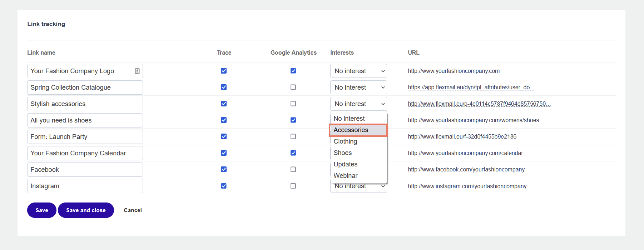Viewport: 644px width, 250px height.
Task: Open Interests dropdown for Your Fashion Company Logo
Action: pyautogui.click(x=358, y=71)
